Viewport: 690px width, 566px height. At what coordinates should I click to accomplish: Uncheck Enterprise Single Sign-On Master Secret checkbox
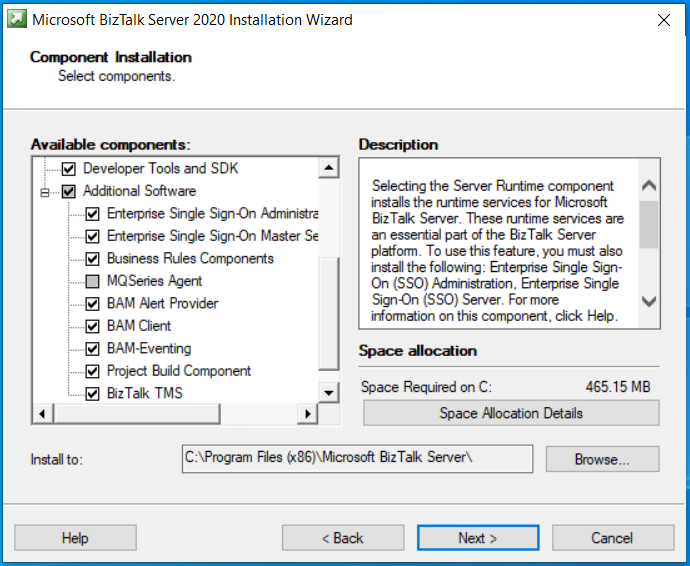(92, 236)
